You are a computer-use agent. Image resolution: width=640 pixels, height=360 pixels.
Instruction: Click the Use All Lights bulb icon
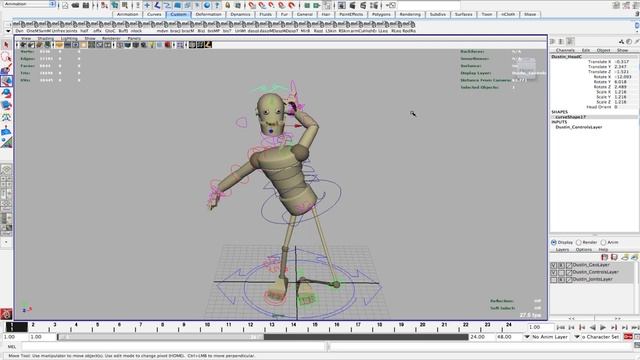[x=152, y=45]
